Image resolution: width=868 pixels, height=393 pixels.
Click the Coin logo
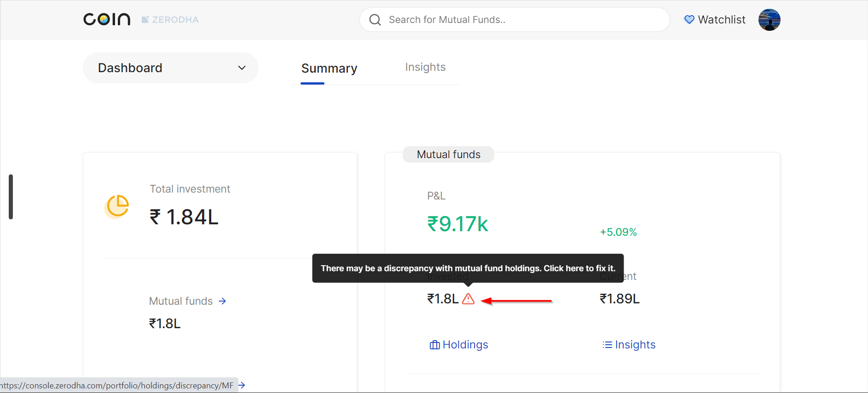107,19
